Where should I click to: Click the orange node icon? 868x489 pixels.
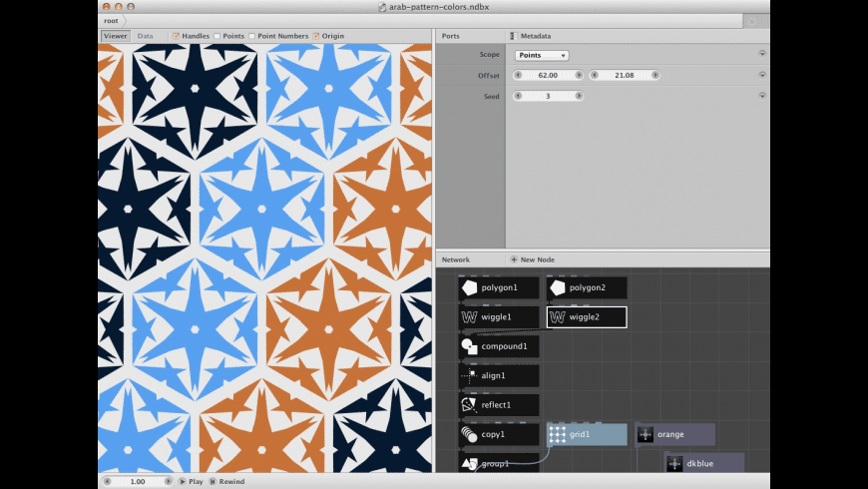click(x=646, y=435)
